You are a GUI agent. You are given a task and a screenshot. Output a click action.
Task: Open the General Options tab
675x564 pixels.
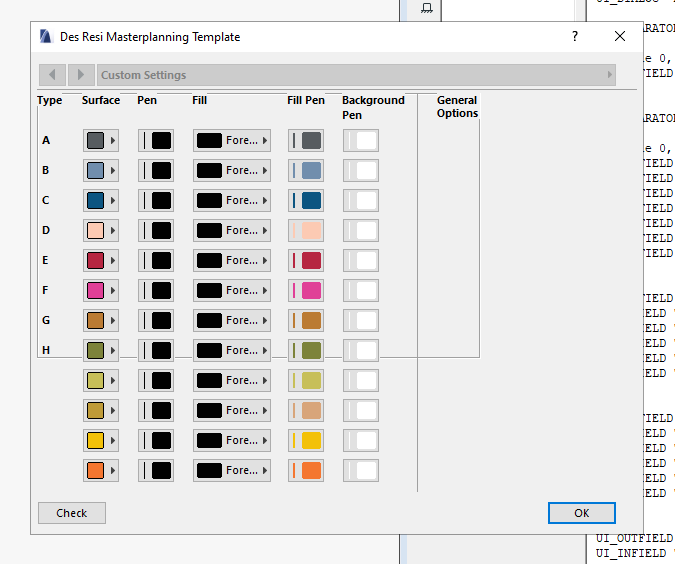457,107
